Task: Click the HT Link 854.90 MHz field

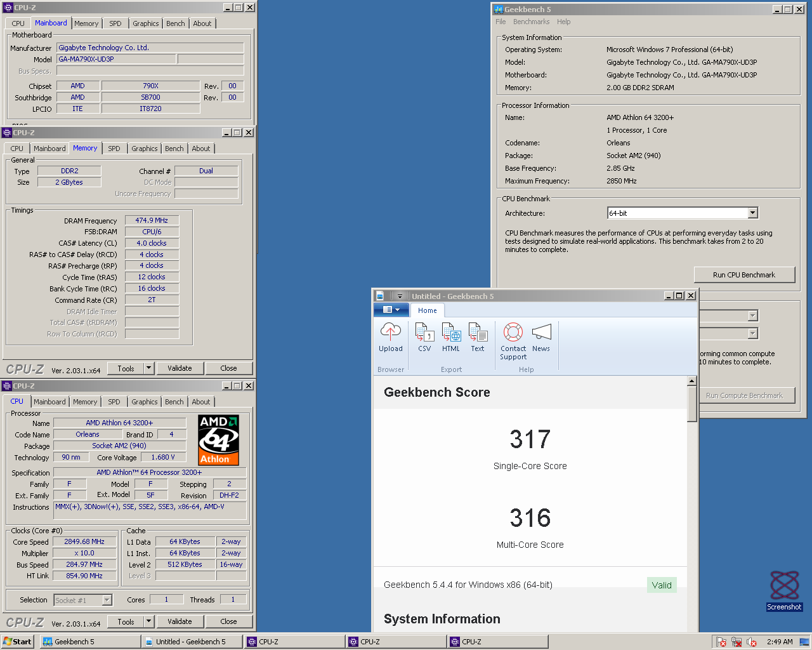Action: click(x=84, y=576)
